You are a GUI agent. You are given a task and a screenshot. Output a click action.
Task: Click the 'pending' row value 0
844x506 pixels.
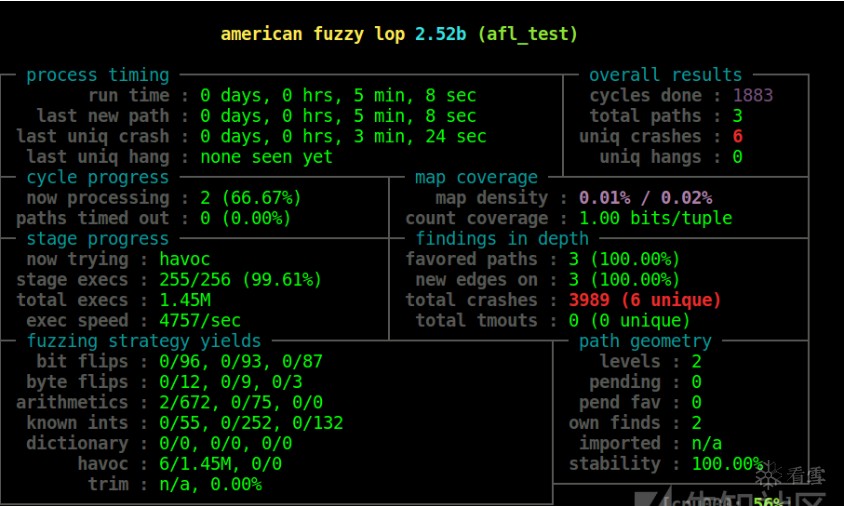697,382
